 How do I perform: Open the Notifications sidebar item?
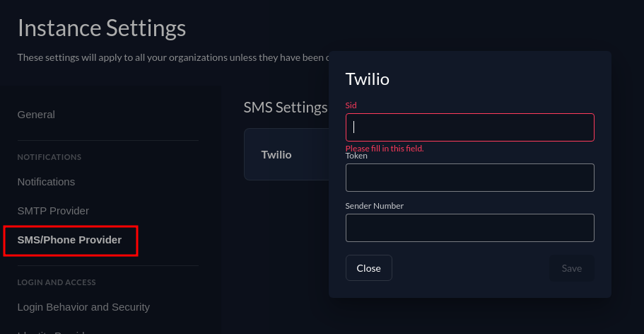point(46,182)
